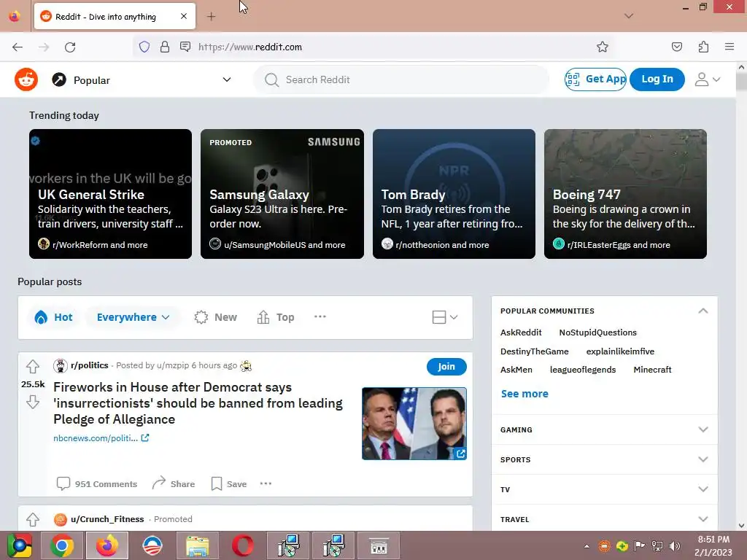Open the Everywhere location dropdown
Screen dimensions: 747x560
133,317
